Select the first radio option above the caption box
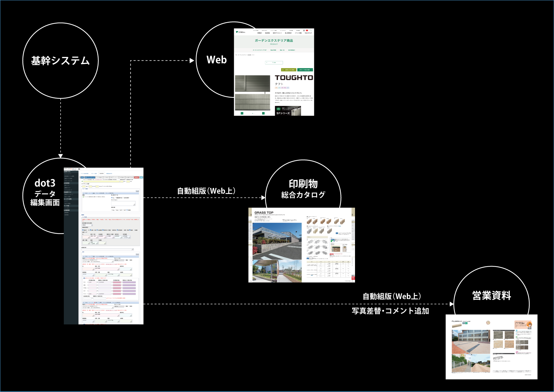Image resolution: width=554 pixels, height=392 pixels. [112, 198]
